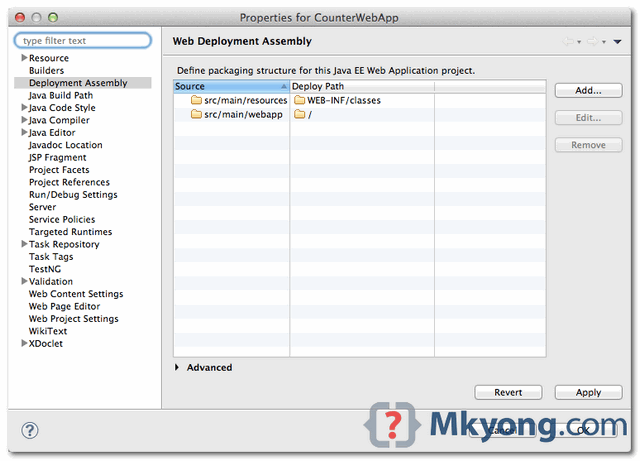
Task: Click the Apply button
Action: point(589,392)
